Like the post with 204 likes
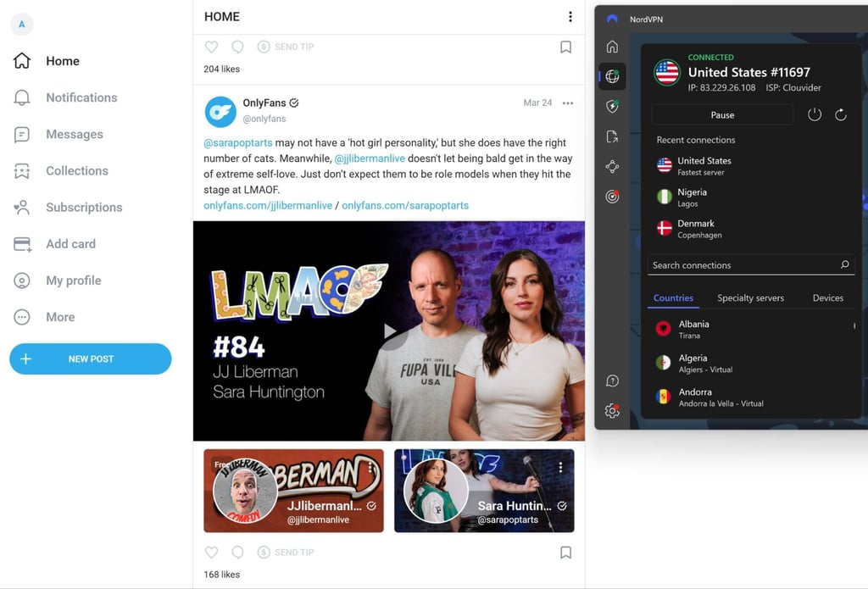Screen dimensions: 868x589 (211, 47)
